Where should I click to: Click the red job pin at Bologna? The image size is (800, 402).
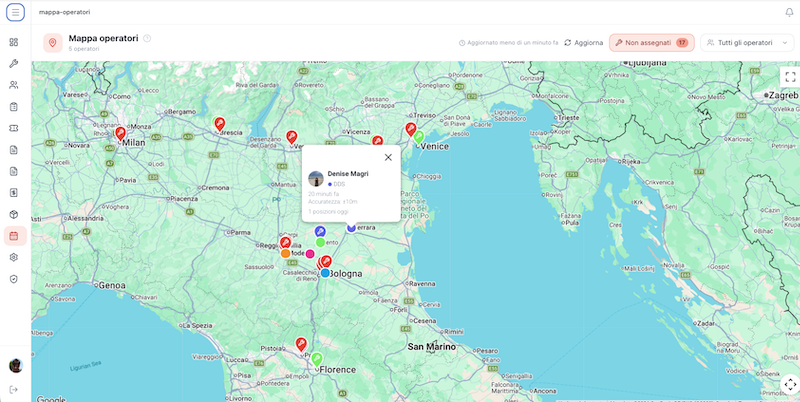326,262
